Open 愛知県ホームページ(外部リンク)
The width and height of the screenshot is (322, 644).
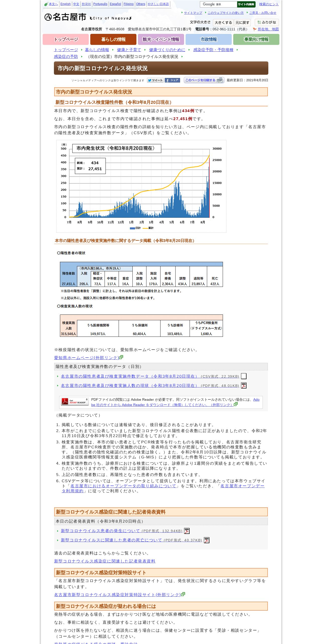pyautogui.click(x=87, y=358)
